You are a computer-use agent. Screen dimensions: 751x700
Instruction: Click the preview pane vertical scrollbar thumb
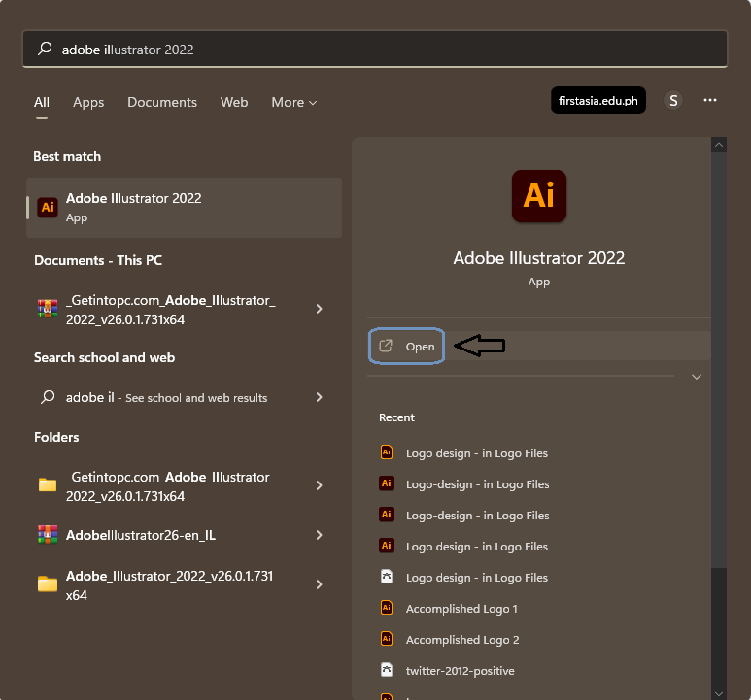point(719,360)
